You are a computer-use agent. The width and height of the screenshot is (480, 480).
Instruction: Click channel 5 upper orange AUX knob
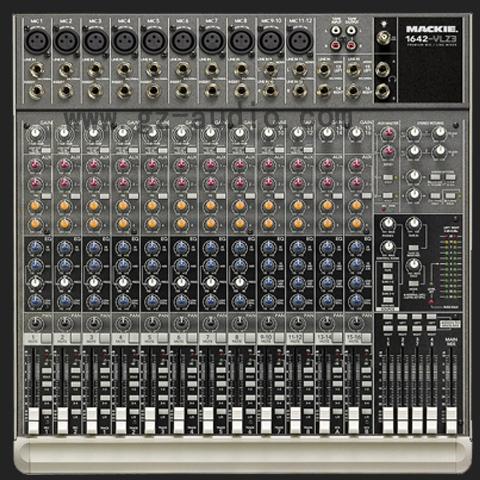152,206
